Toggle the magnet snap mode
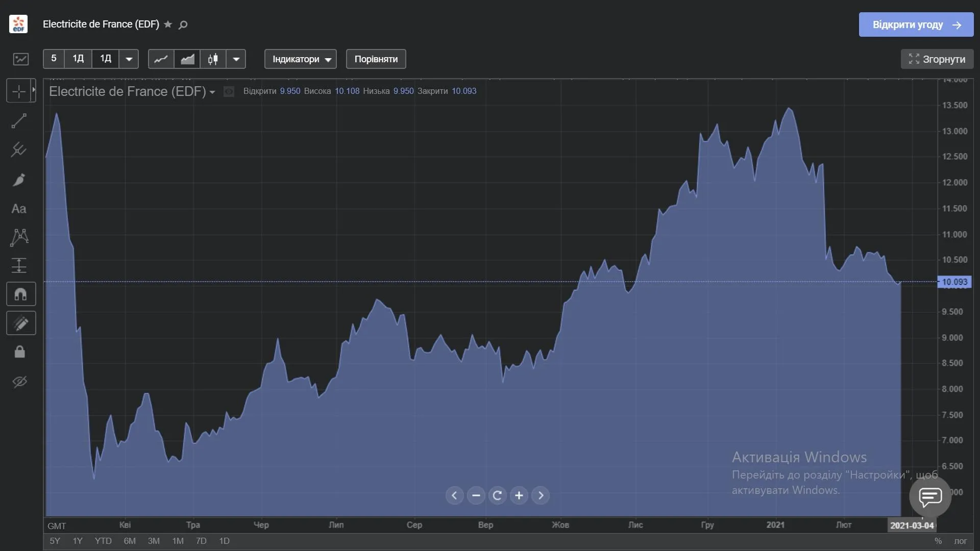Viewport: 980px width, 551px height. click(x=21, y=294)
